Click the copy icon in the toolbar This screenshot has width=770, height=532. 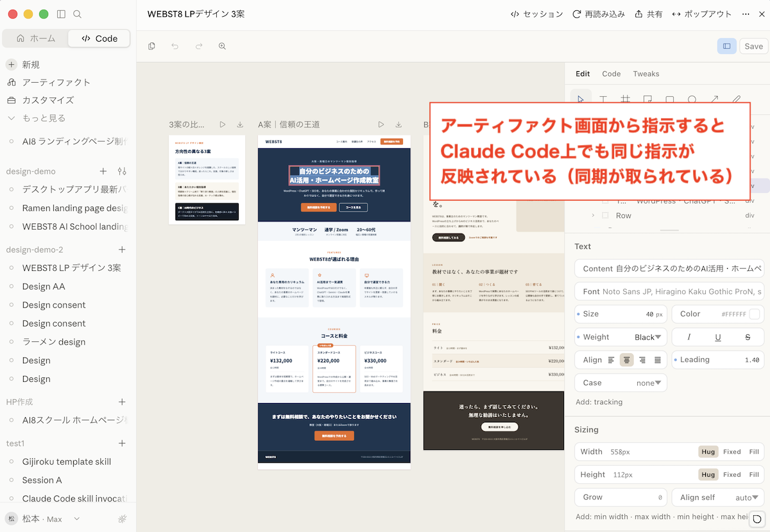[151, 46]
